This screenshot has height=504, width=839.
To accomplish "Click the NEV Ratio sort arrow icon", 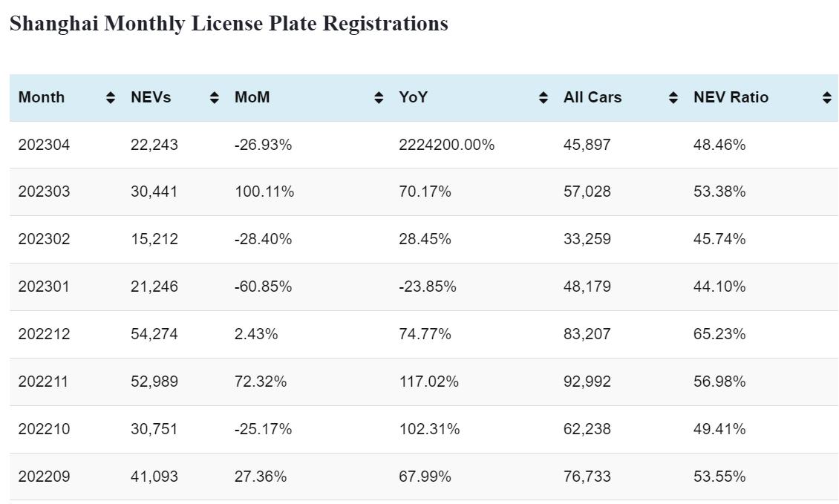I will [x=827, y=97].
